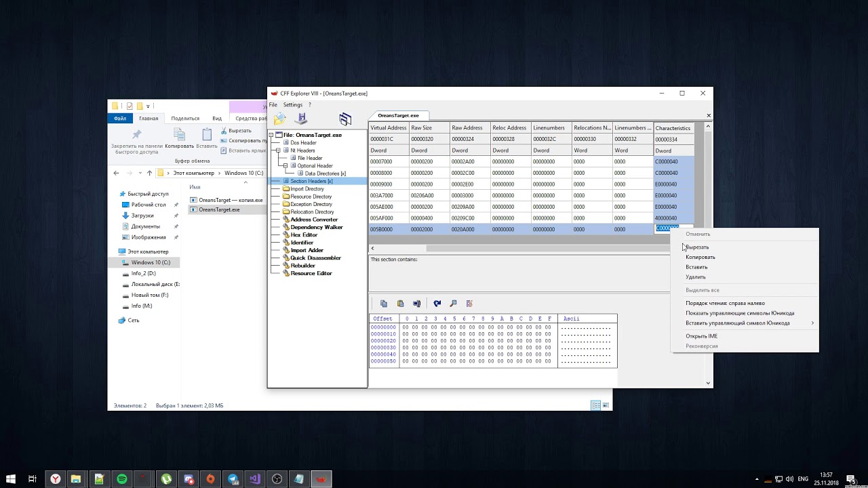
Task: Select the cell with Virtual Address 003A7000
Action: pos(389,195)
